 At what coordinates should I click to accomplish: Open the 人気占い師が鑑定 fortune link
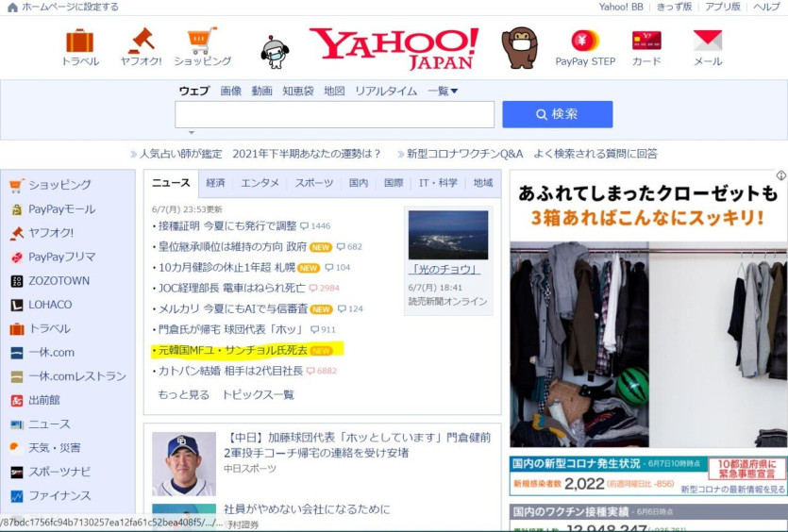[x=260, y=154]
